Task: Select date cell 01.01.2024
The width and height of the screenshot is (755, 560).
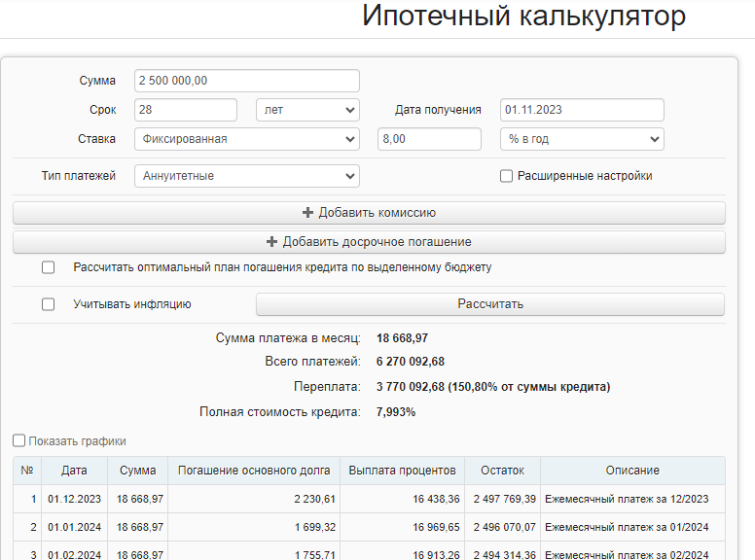Action: (x=74, y=527)
